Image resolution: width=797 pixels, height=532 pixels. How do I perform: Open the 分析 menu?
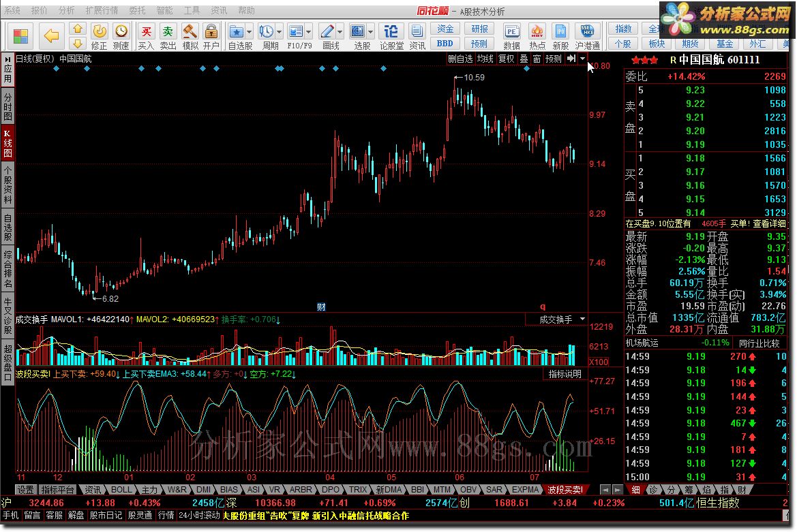(67, 10)
